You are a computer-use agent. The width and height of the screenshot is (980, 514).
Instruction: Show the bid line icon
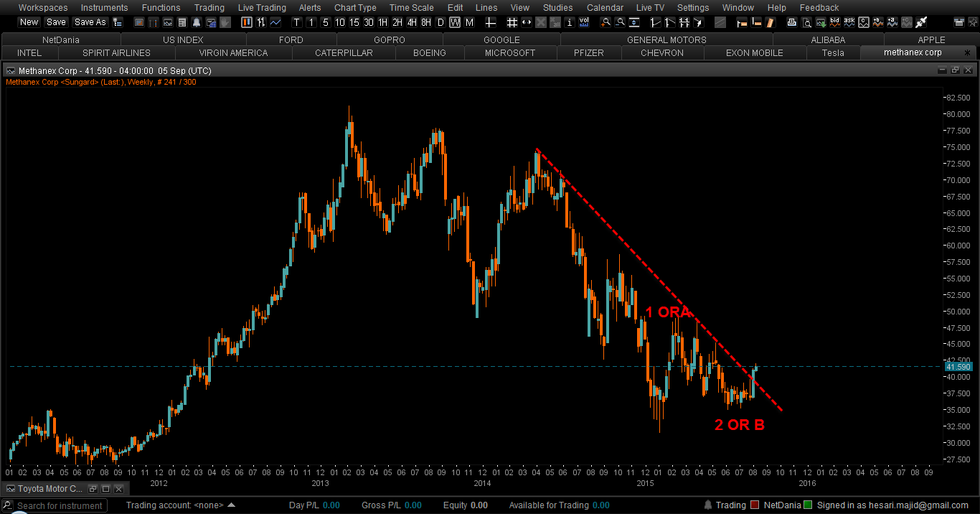click(x=835, y=22)
